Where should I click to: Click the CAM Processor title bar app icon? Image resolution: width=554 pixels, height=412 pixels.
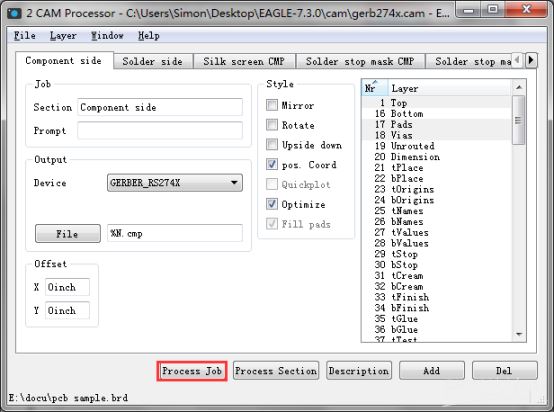pos(14,13)
